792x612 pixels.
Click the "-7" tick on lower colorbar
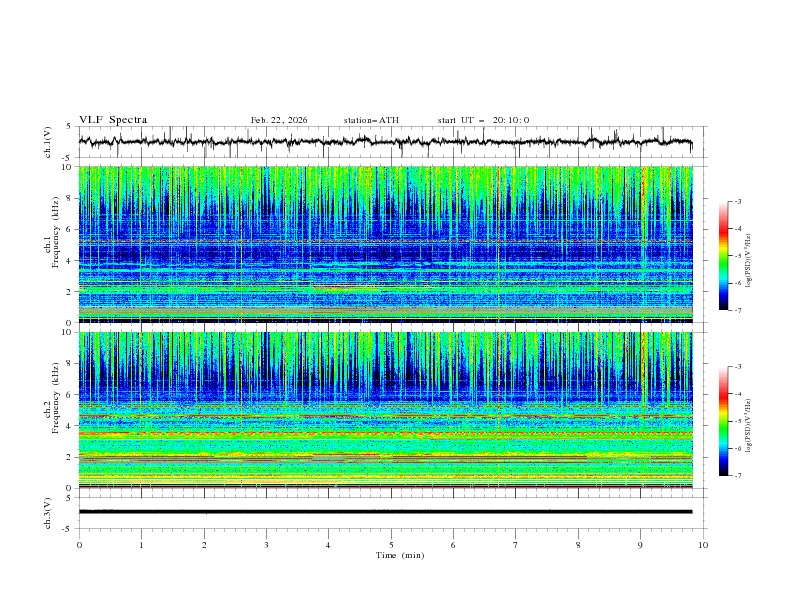(738, 476)
